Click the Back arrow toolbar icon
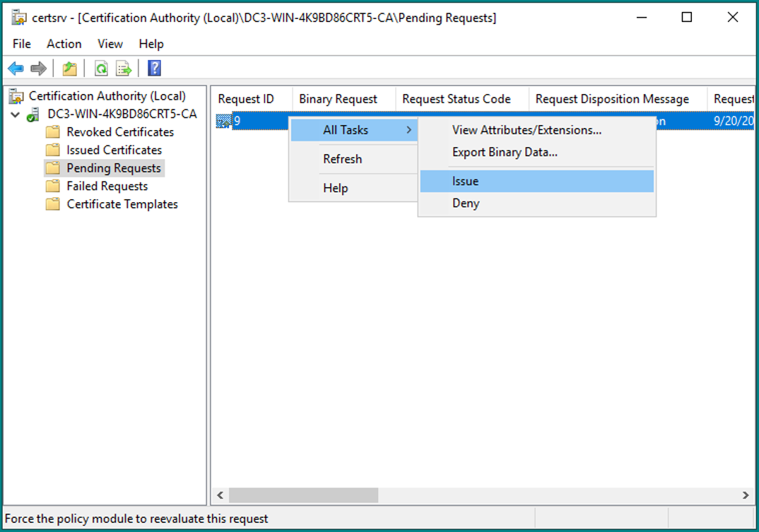759x532 pixels. click(x=16, y=69)
